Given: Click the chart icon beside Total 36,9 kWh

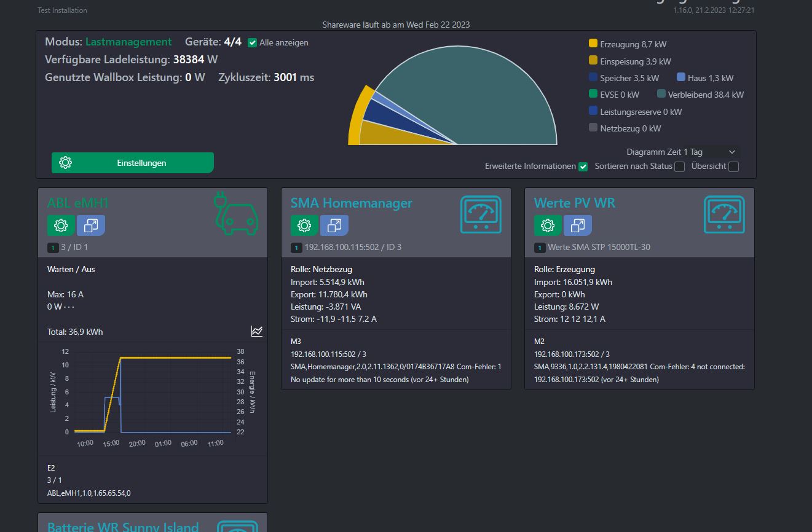Looking at the screenshot, I should 257,331.
